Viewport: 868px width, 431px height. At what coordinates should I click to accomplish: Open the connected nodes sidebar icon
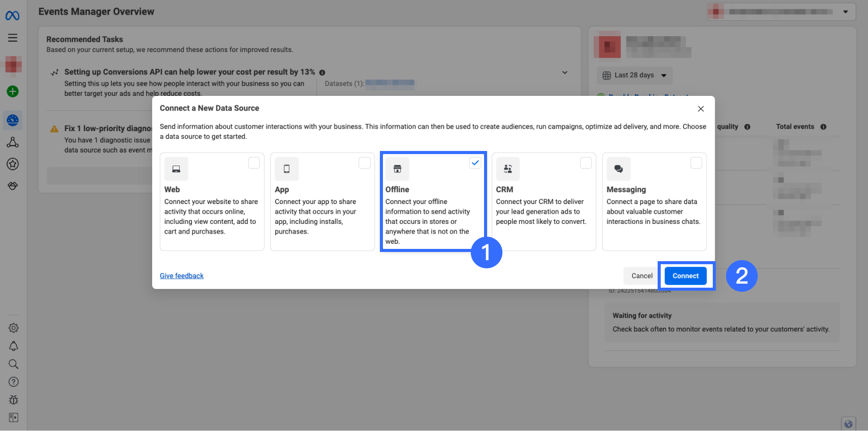click(13, 142)
